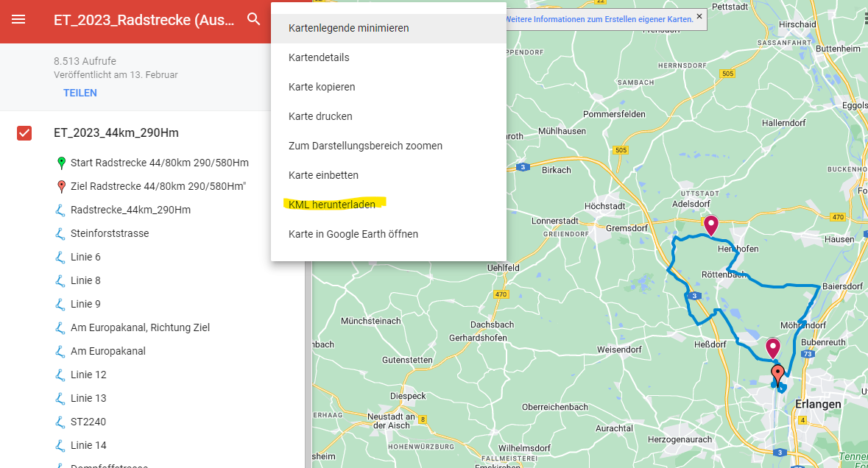Click Karte einbetten menu item
The width and height of the screenshot is (868, 468).
[x=323, y=175]
